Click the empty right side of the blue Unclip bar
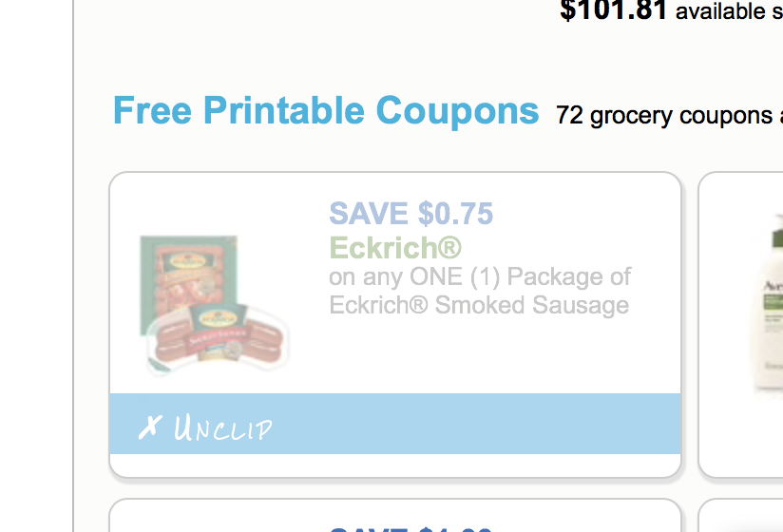 (523, 424)
